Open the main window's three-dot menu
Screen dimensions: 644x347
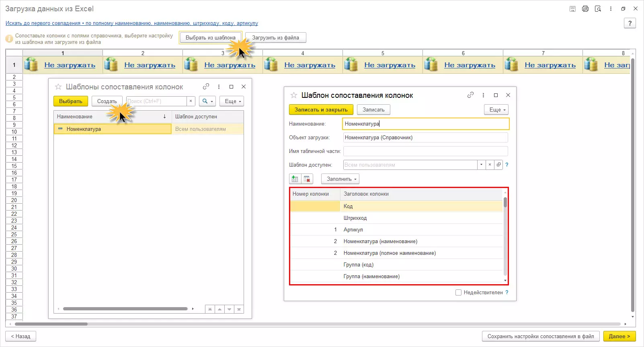[x=611, y=9]
